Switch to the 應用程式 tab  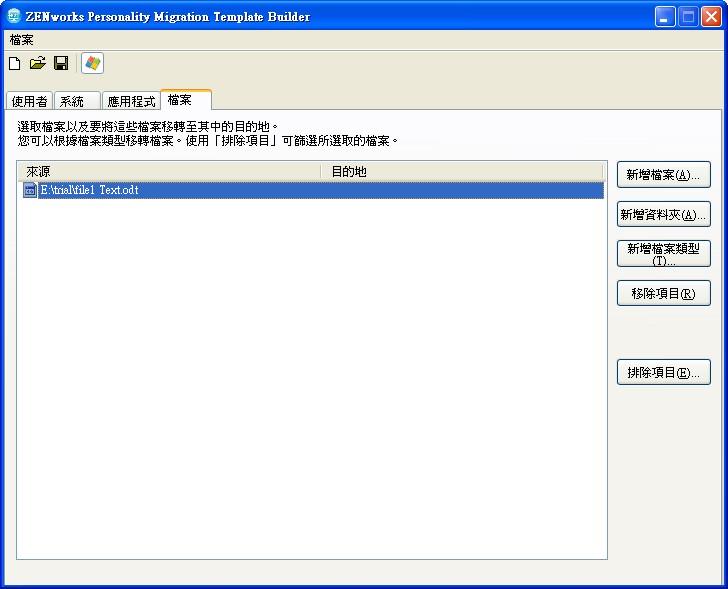pos(131,101)
